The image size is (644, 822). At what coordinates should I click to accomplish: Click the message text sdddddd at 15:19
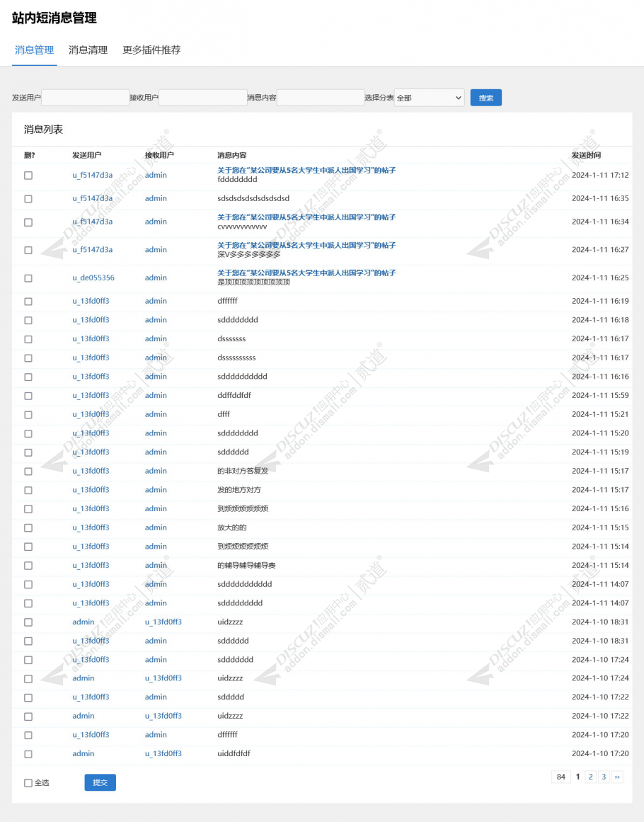pos(233,452)
